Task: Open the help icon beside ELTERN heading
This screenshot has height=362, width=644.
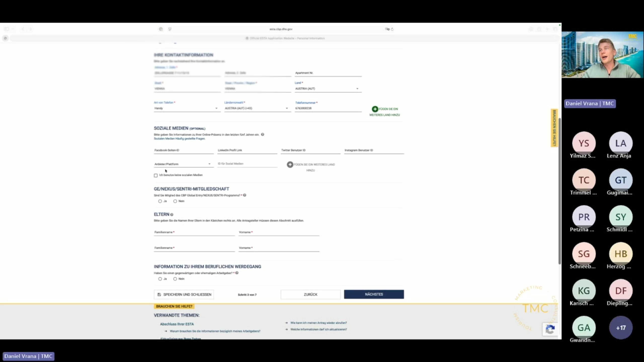Action: pyautogui.click(x=172, y=215)
